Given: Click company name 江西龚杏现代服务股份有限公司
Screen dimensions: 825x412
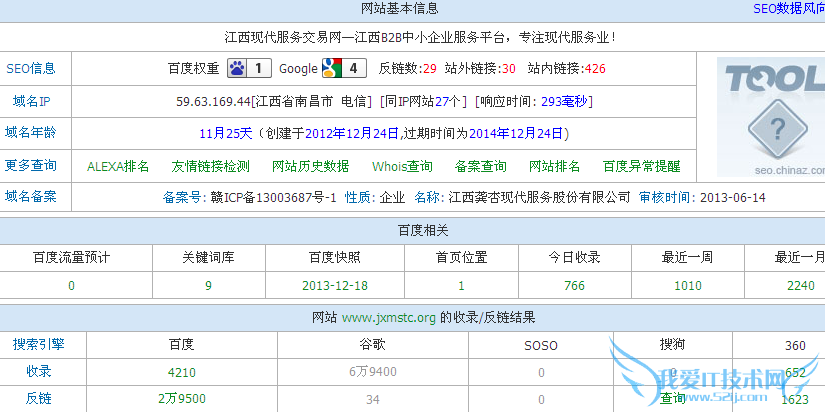Looking at the screenshot, I should pyautogui.click(x=539, y=198).
